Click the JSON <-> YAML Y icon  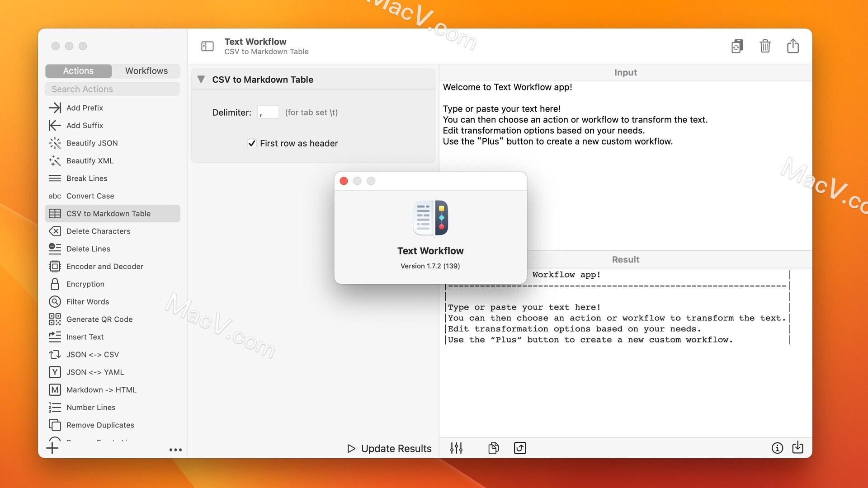(55, 372)
